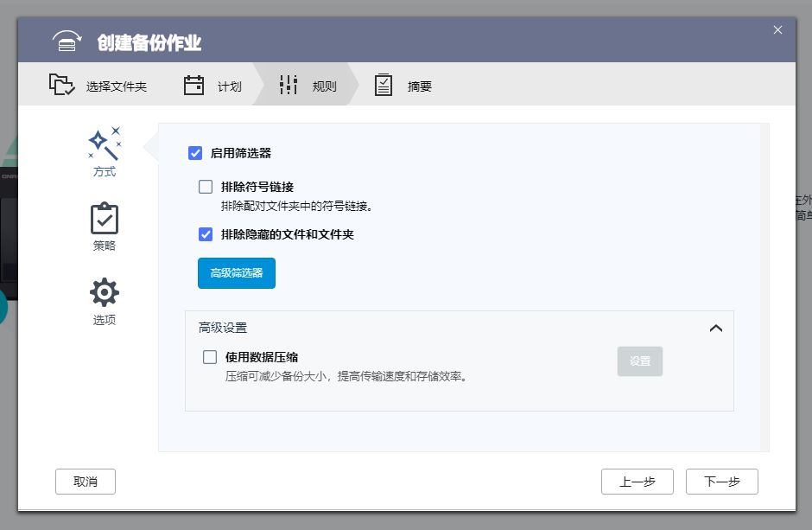Select the 选择文件夹 step icon

pos(60,84)
